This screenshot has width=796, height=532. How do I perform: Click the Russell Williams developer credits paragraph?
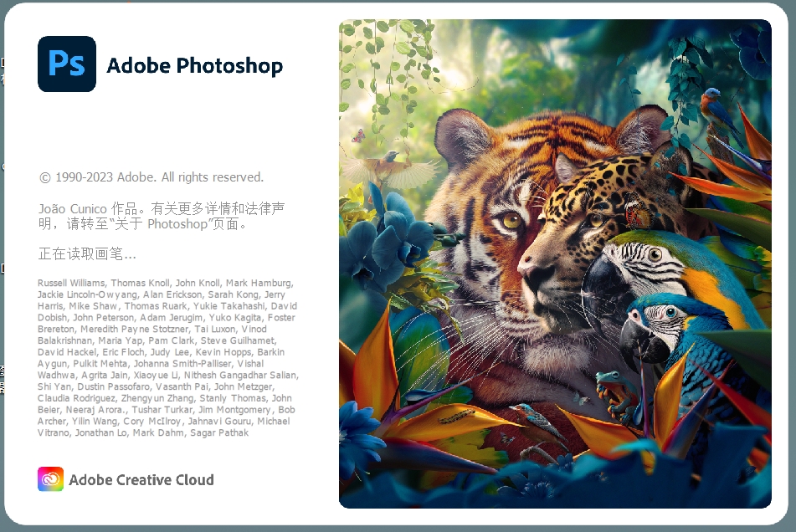[x=167, y=357]
